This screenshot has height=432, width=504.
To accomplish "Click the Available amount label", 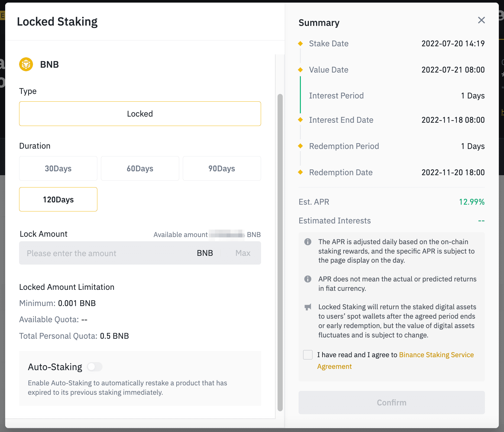I will (x=181, y=234).
